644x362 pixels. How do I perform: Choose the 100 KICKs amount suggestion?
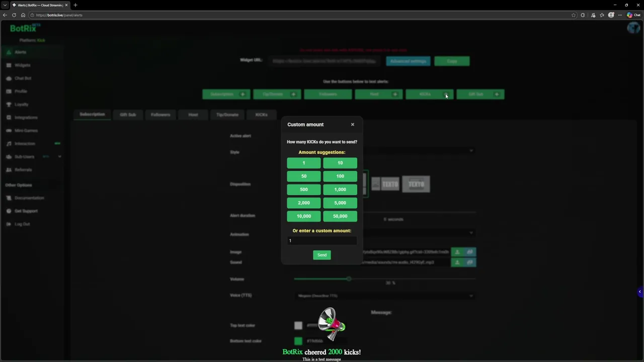click(340, 176)
